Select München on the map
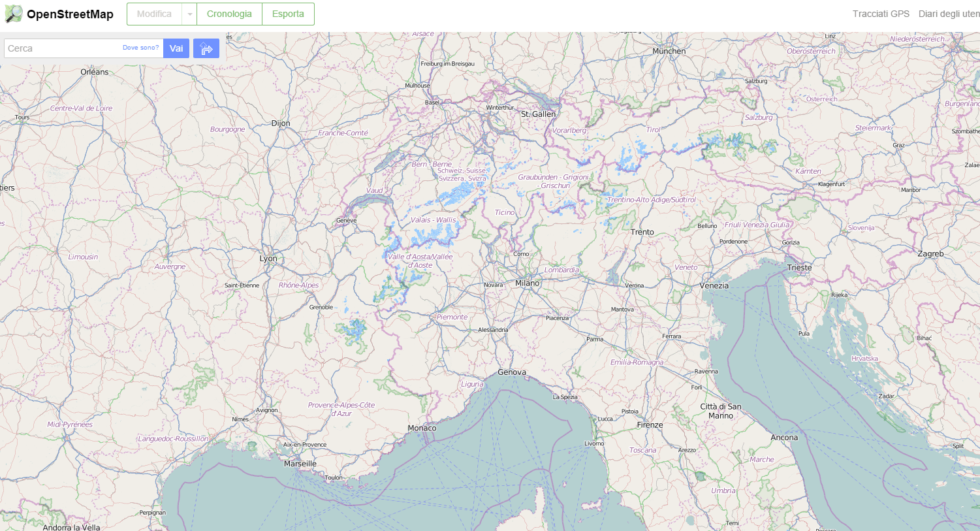This screenshot has width=980, height=531. pyautogui.click(x=669, y=51)
